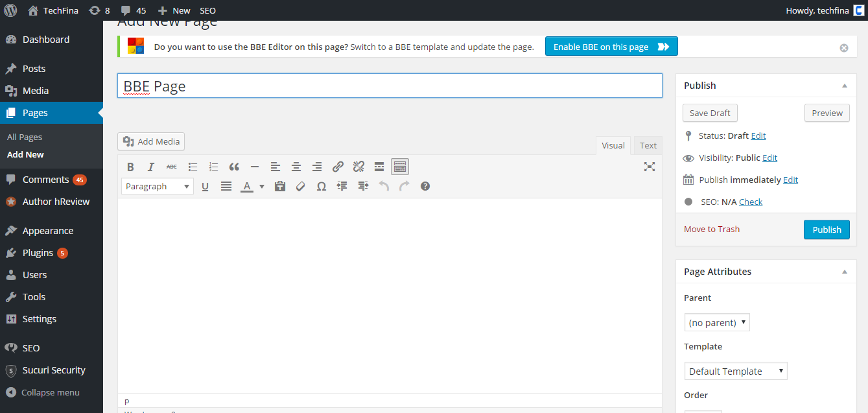The height and width of the screenshot is (413, 868).
Task: Open the Dashboard menu
Action: pos(51,40)
